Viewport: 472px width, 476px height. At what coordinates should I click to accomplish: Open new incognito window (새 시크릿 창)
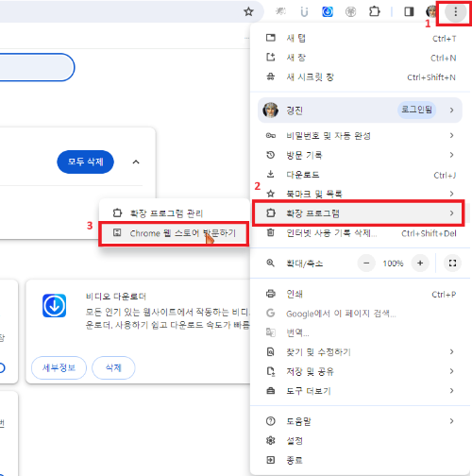361,77
